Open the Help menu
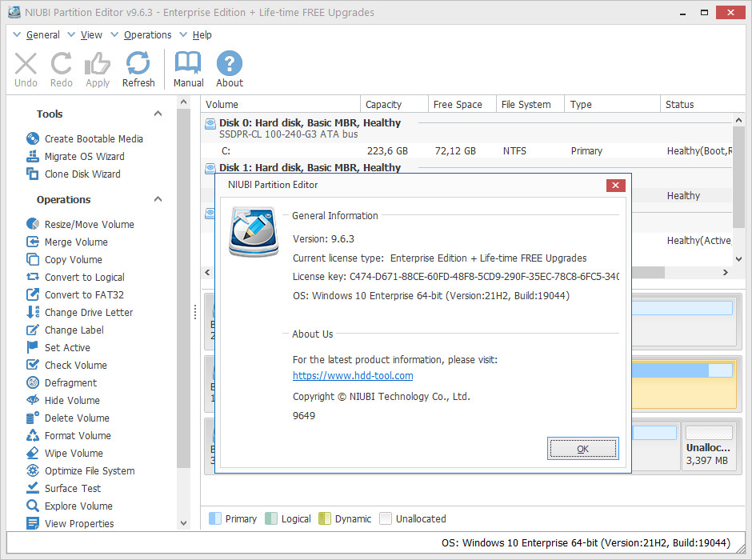 (202, 35)
